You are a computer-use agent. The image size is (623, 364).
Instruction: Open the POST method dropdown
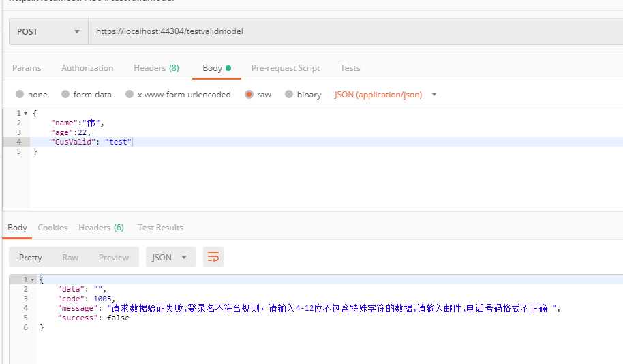point(48,31)
